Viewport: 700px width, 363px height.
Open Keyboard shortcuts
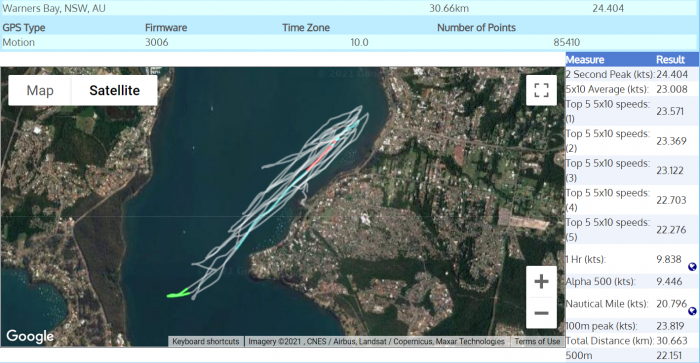[206, 342]
